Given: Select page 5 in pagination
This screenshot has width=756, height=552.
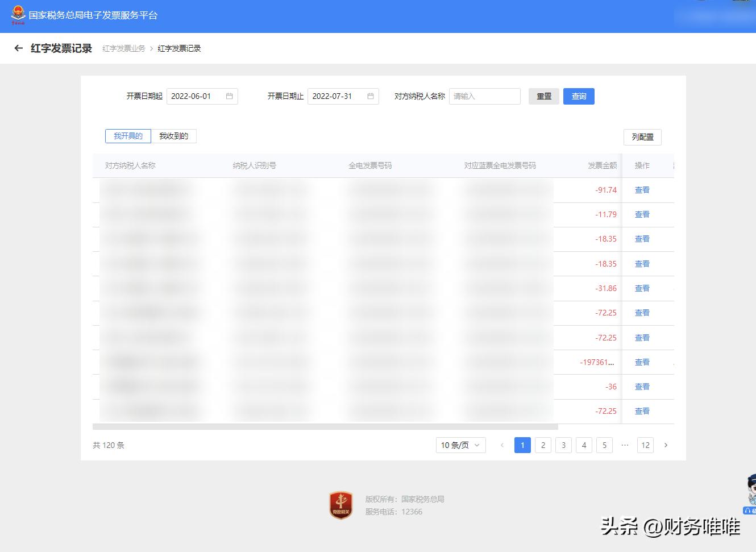Looking at the screenshot, I should tap(604, 445).
